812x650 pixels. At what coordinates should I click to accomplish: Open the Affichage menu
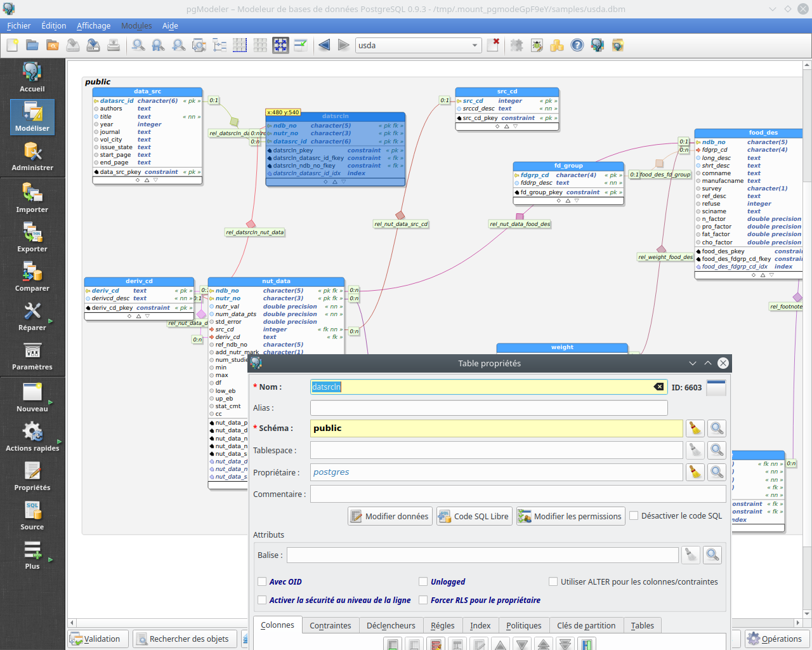click(x=93, y=25)
